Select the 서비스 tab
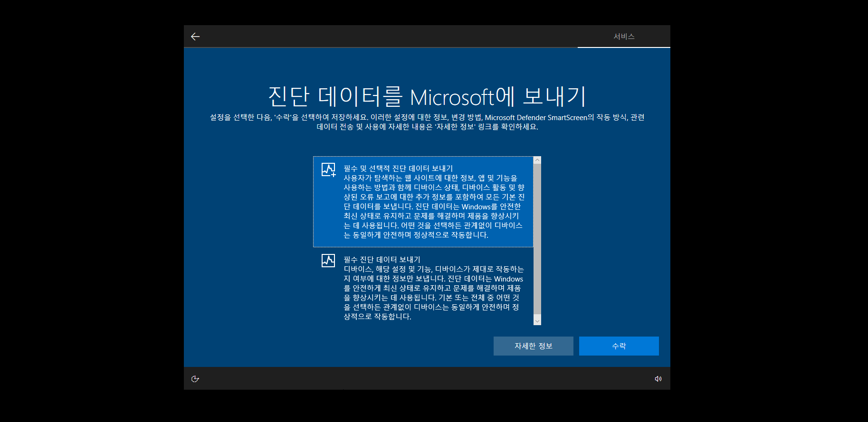This screenshot has width=868, height=422. [624, 37]
